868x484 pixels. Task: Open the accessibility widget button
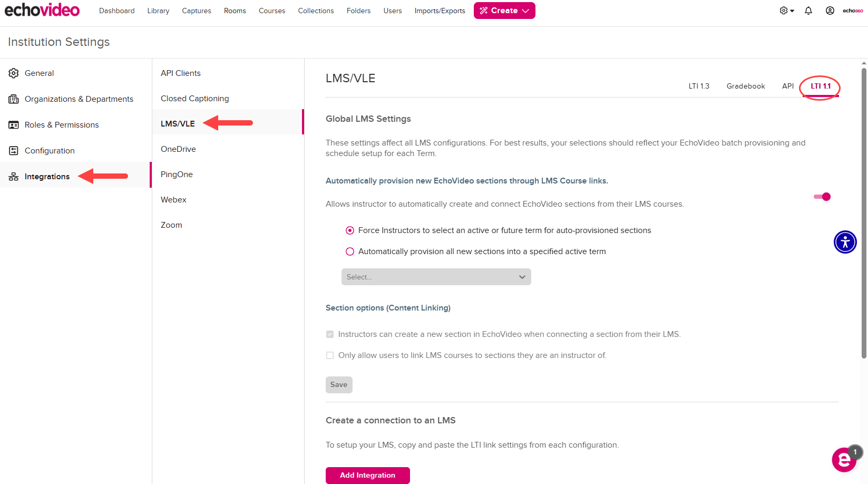click(845, 242)
